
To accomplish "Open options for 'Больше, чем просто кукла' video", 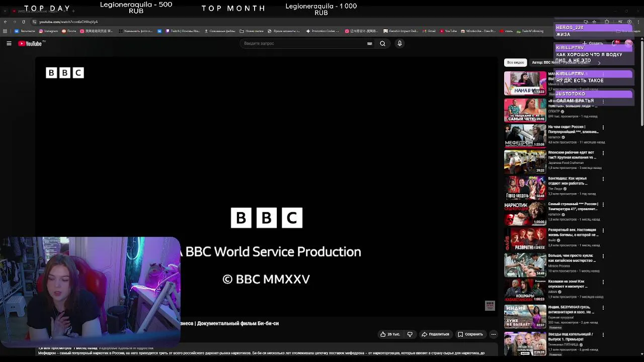I will [x=603, y=256].
